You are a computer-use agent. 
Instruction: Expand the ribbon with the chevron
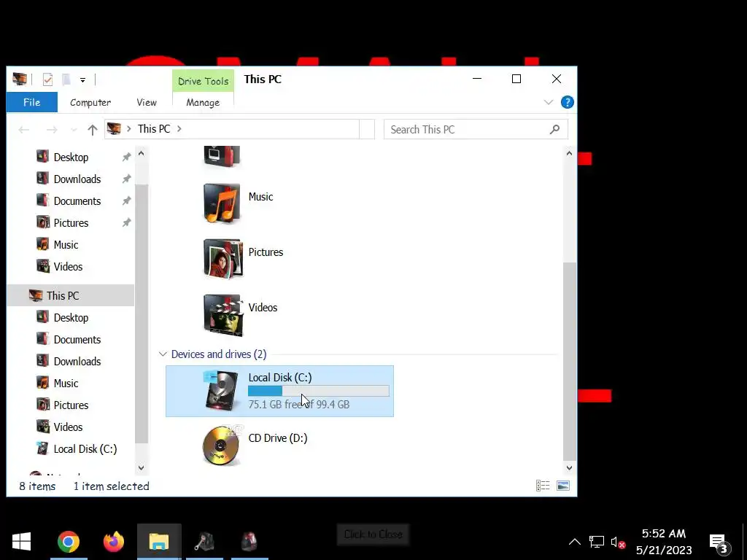coord(549,102)
